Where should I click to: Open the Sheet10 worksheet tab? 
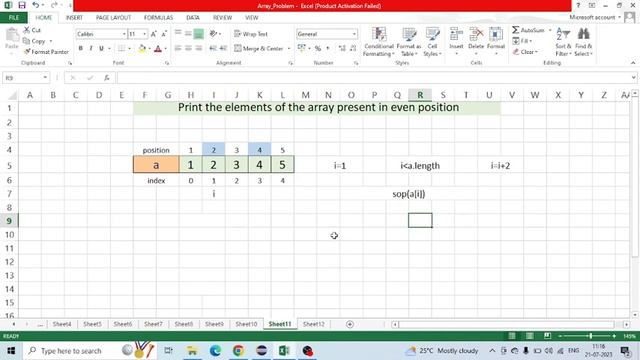[x=246, y=324]
